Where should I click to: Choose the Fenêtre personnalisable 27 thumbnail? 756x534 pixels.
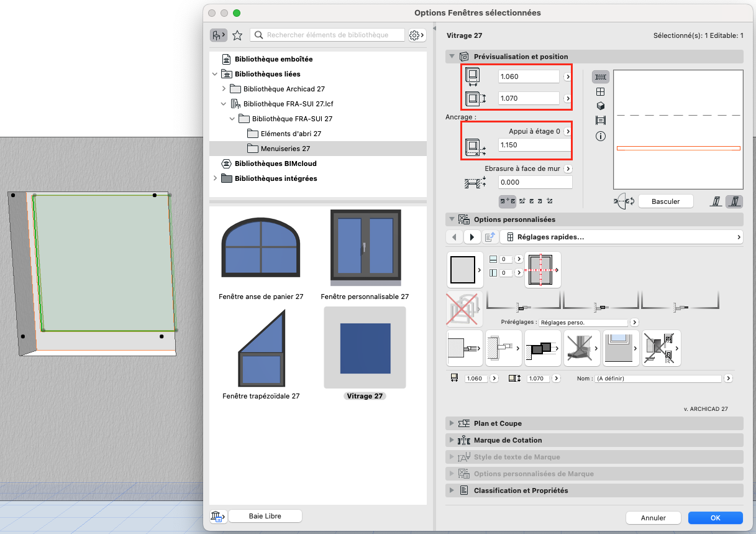[x=365, y=249]
